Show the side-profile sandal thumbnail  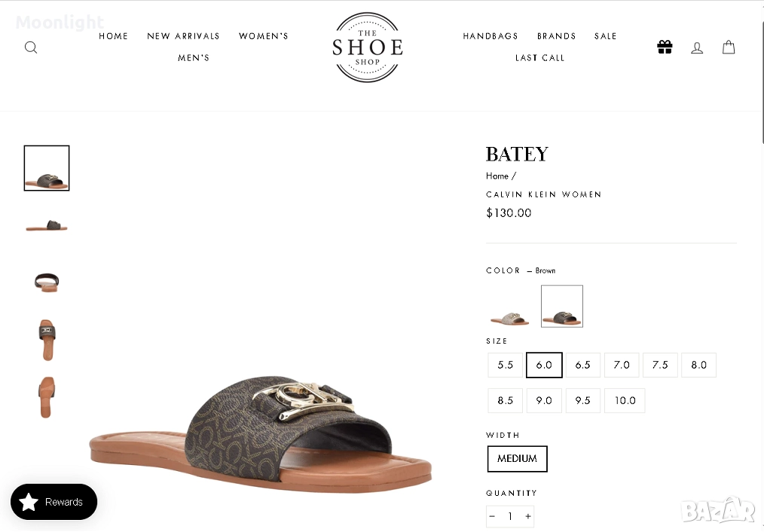[x=47, y=225]
